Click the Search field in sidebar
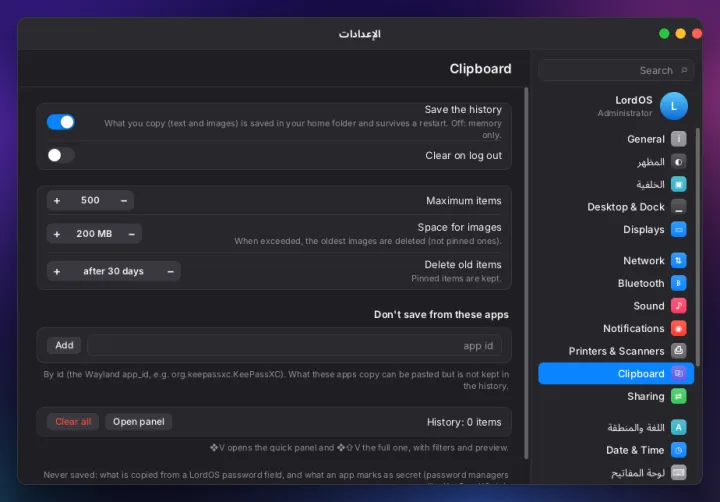Image resolution: width=720 pixels, height=502 pixels. pos(616,70)
